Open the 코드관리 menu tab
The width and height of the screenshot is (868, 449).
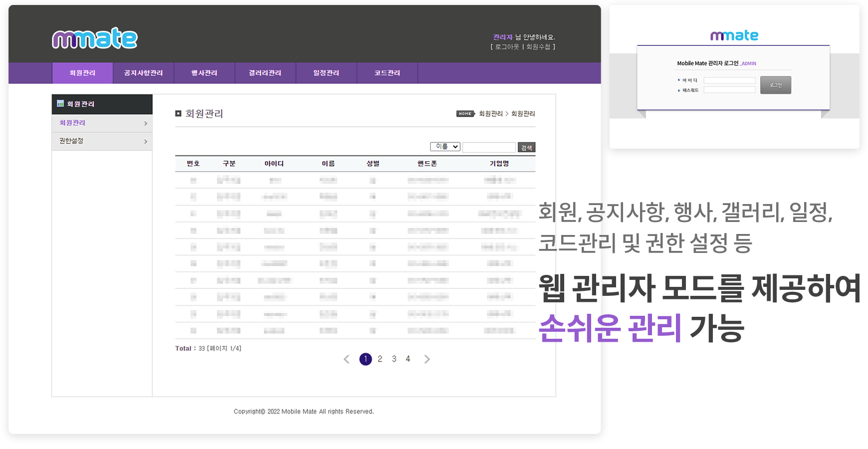tap(387, 73)
